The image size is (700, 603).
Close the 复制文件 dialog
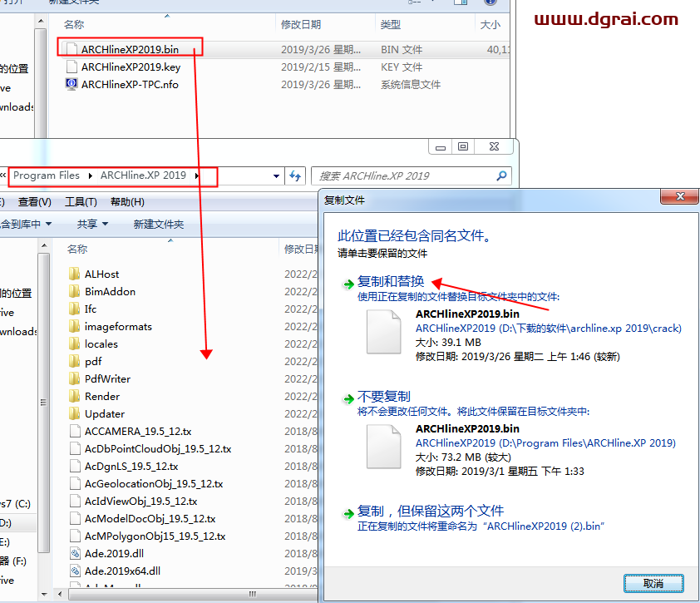[x=680, y=196]
